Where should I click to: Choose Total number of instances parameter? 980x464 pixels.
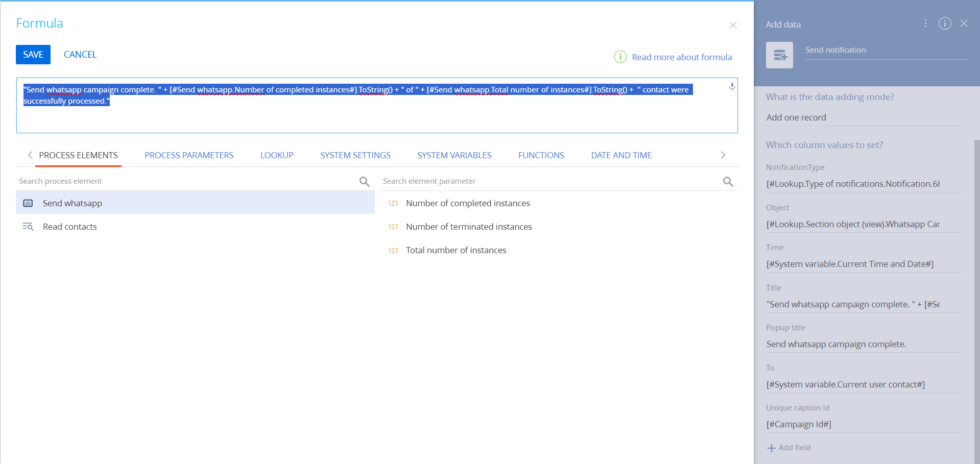tap(456, 250)
